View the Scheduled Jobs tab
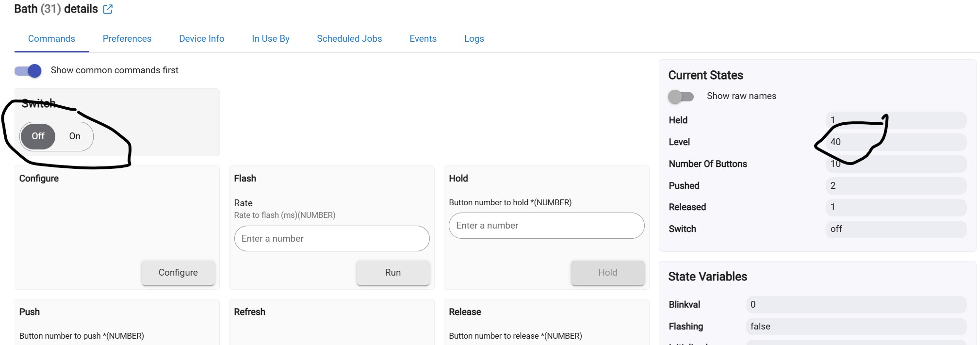Screen dimensions: 980x345 point(349,39)
